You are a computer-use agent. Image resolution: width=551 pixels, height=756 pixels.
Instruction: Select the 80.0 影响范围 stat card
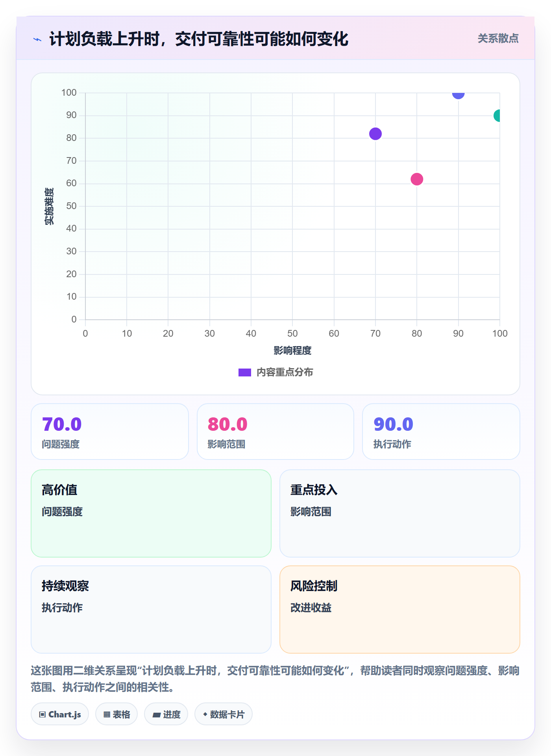[x=275, y=432]
